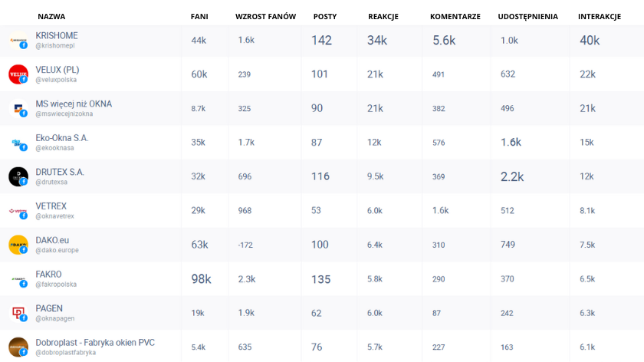Open the MS więcej niż OKNA avatar
The height and width of the screenshot is (362, 644).
pyautogui.click(x=18, y=108)
